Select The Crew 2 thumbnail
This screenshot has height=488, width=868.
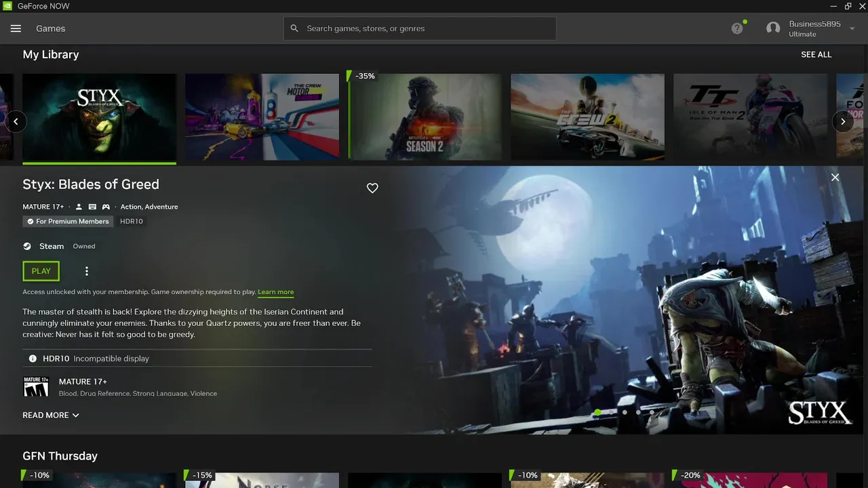pyautogui.click(x=587, y=117)
